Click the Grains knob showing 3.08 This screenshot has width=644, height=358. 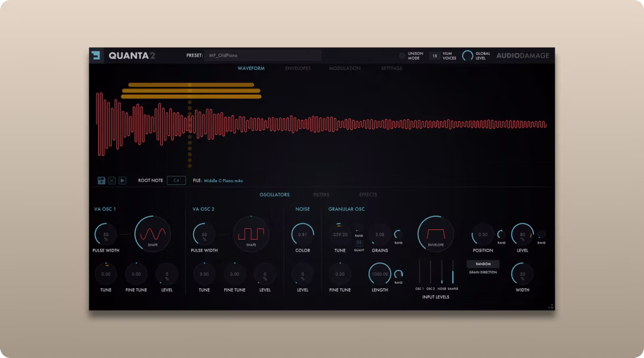(379, 234)
